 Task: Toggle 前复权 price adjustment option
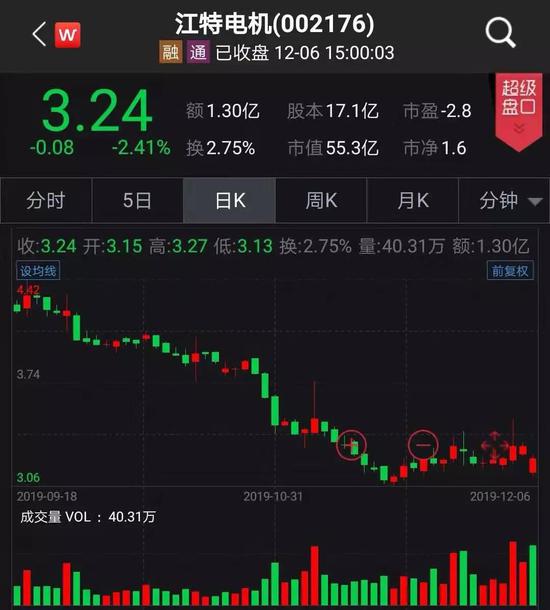coord(510,271)
